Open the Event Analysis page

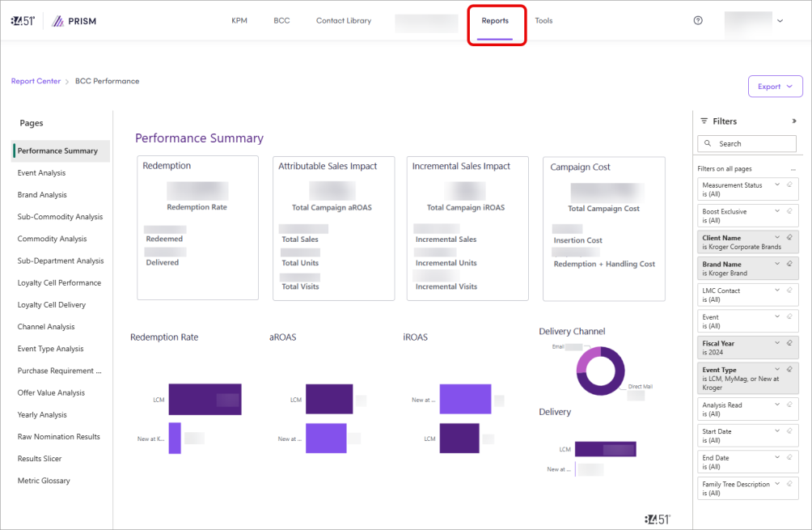click(42, 173)
